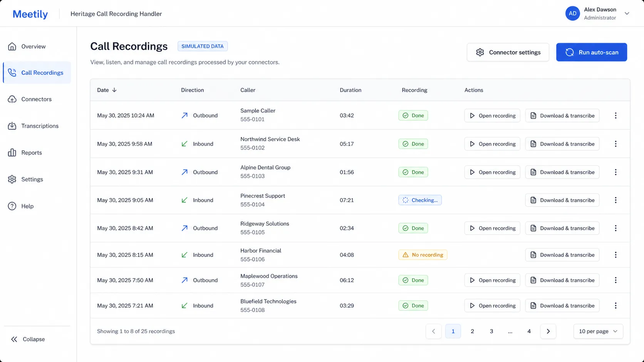This screenshot has width=644, height=362.
Task: Open the Overview page from sidebar
Action: pos(37,47)
